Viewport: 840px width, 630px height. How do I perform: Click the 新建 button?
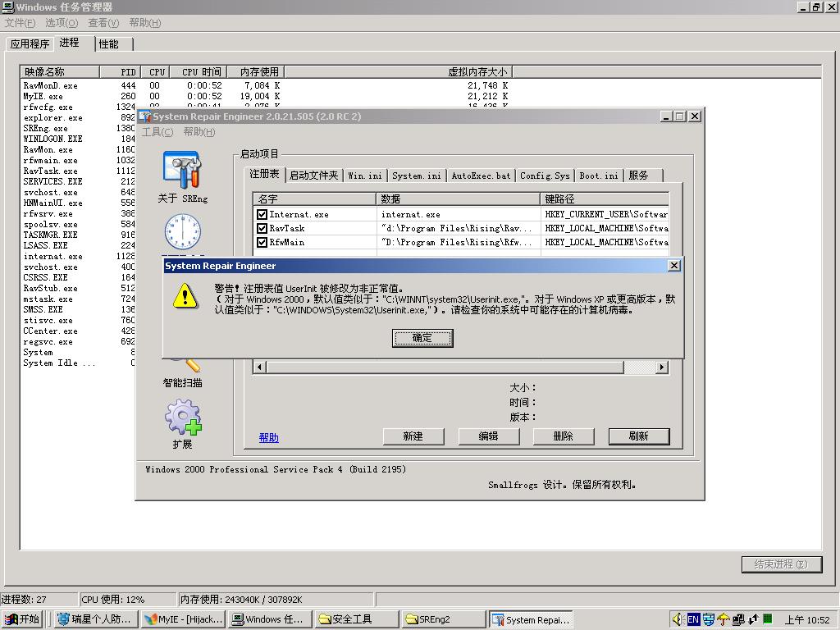[x=413, y=436]
